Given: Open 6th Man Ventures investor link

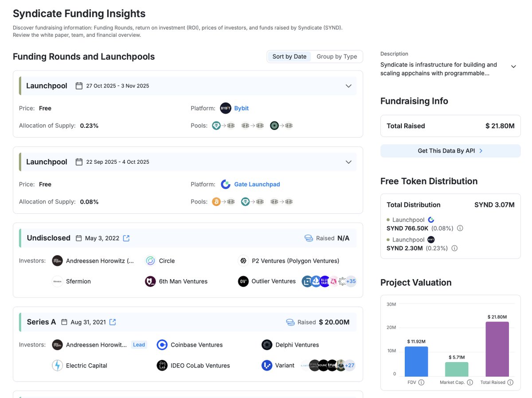Looking at the screenshot, I should pos(183,281).
